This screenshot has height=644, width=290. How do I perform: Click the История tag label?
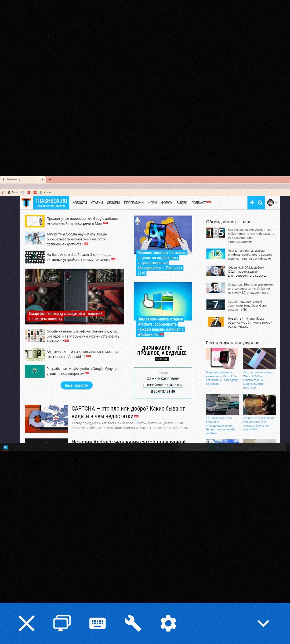click(x=162, y=359)
